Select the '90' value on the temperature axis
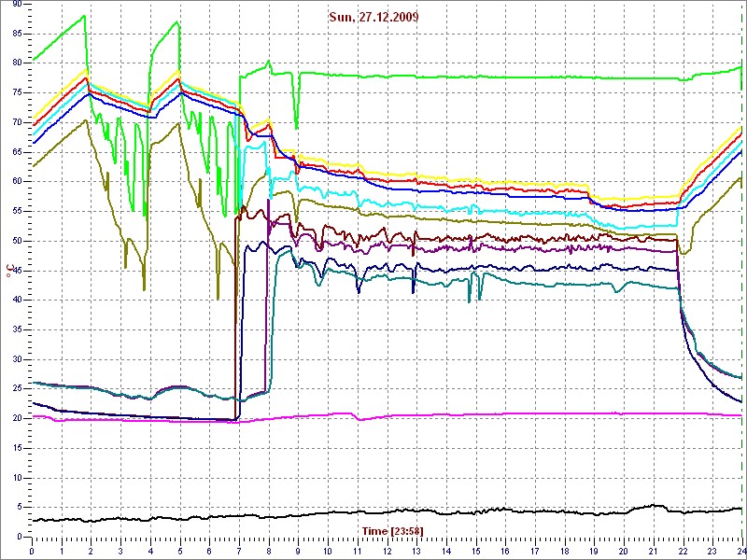Image resolution: width=747 pixels, height=560 pixels. coord(17,5)
